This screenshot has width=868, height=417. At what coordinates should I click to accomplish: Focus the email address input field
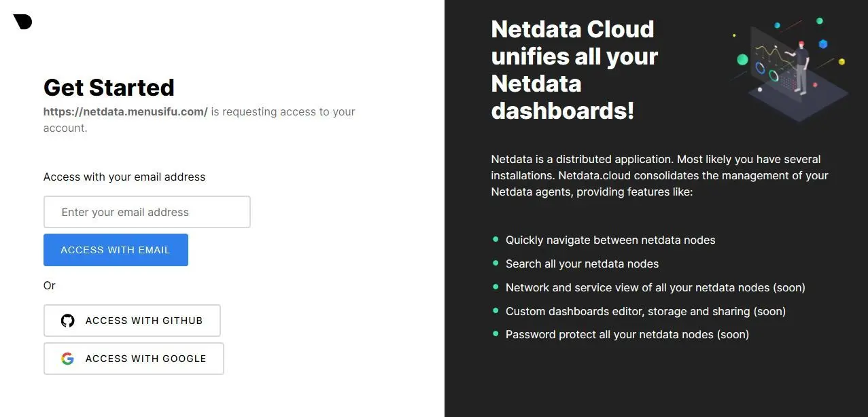click(147, 212)
